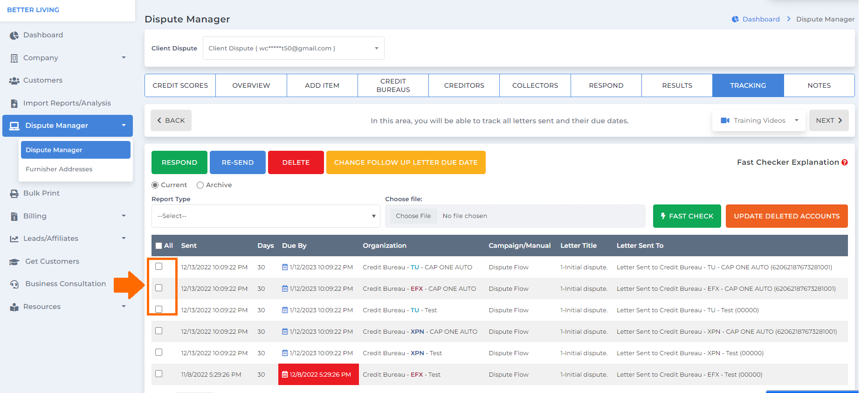Open the Report Type select dropdown

coord(266,216)
